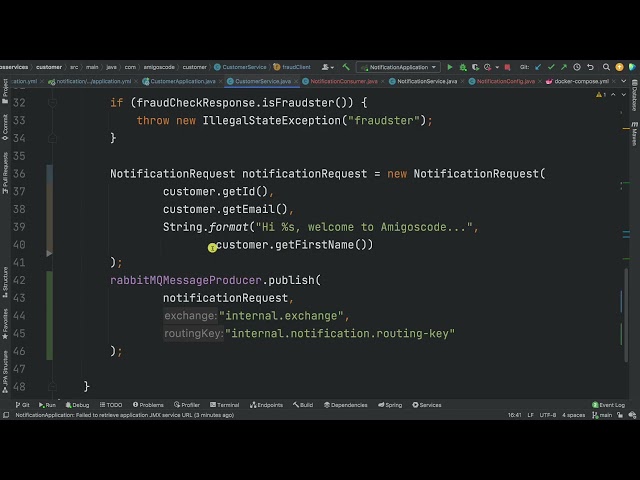Click the 16:41 caret position in the status bar
Screen dimensions: 640x480
pos(514,415)
